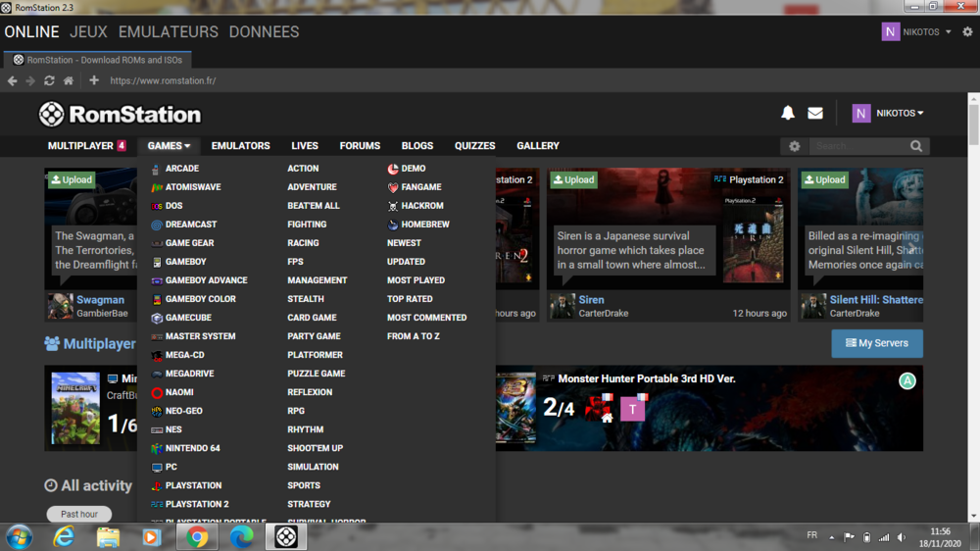
Task: Click the Minecraft cover thumbnail
Action: (75, 409)
